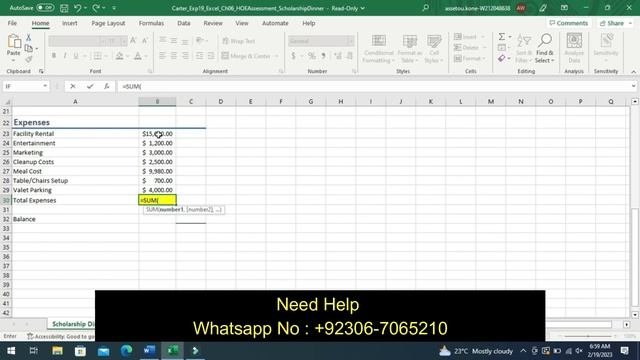Click the Align Left icon
Viewport: 640px width, 360px height.
162,56
